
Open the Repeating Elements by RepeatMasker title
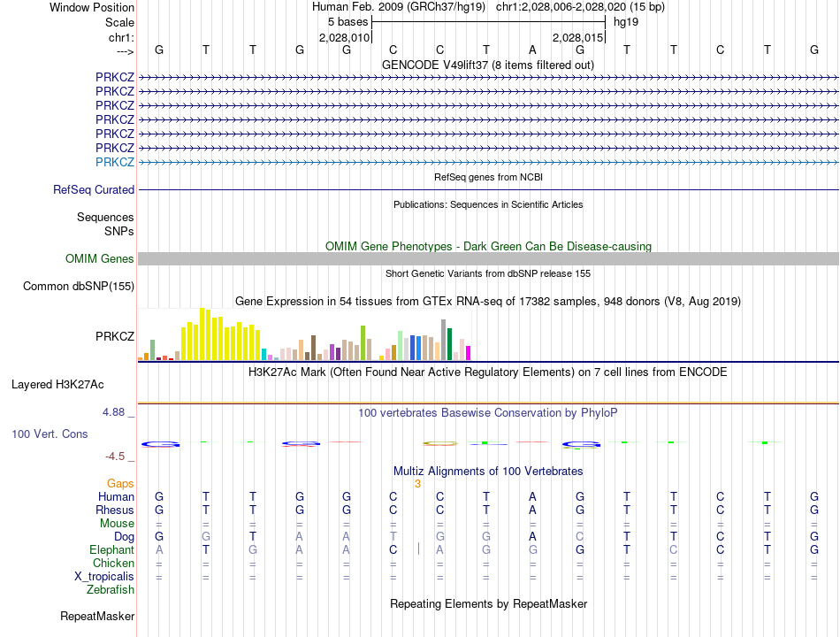tap(488, 603)
